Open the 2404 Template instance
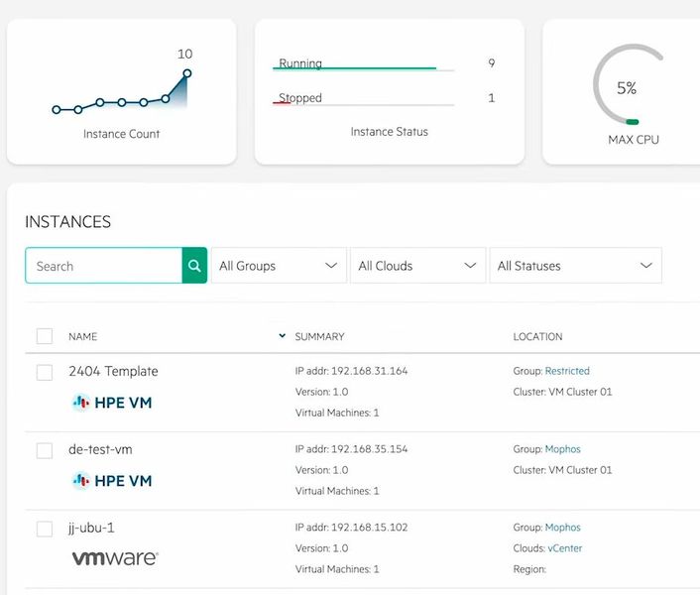The image size is (700, 595). pyautogui.click(x=113, y=371)
